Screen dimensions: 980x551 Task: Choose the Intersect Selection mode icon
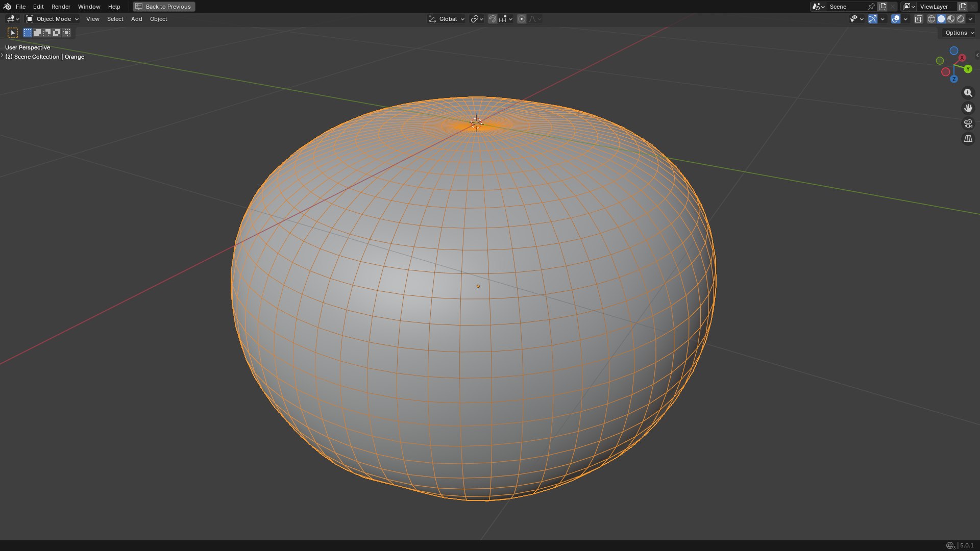[66, 33]
